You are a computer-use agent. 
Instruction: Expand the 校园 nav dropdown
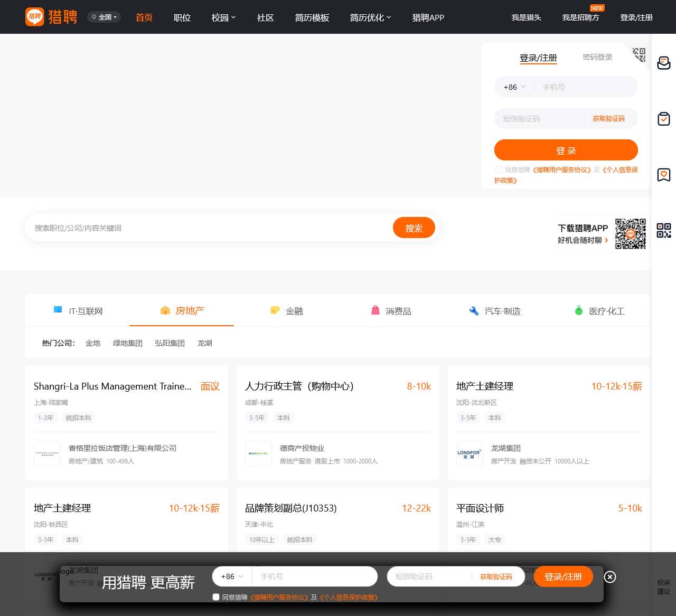point(223,17)
